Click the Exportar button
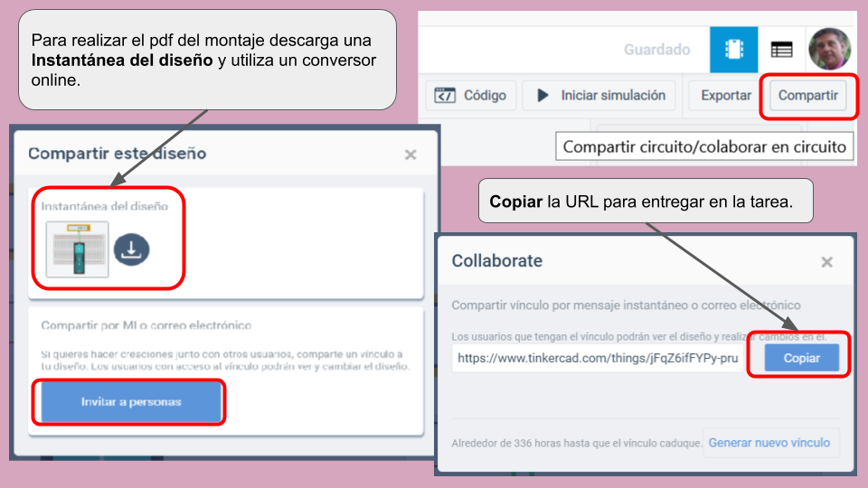This screenshot has width=868, height=488. click(x=726, y=95)
